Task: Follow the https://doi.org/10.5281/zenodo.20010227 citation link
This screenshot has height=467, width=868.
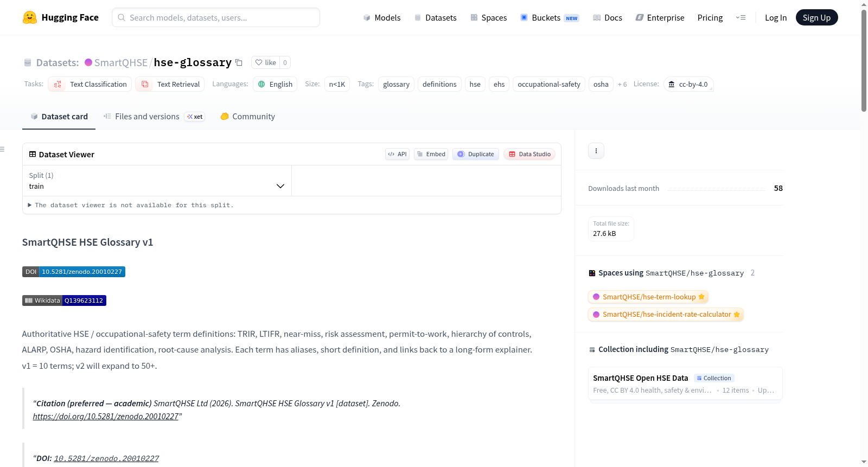Action: point(106,417)
